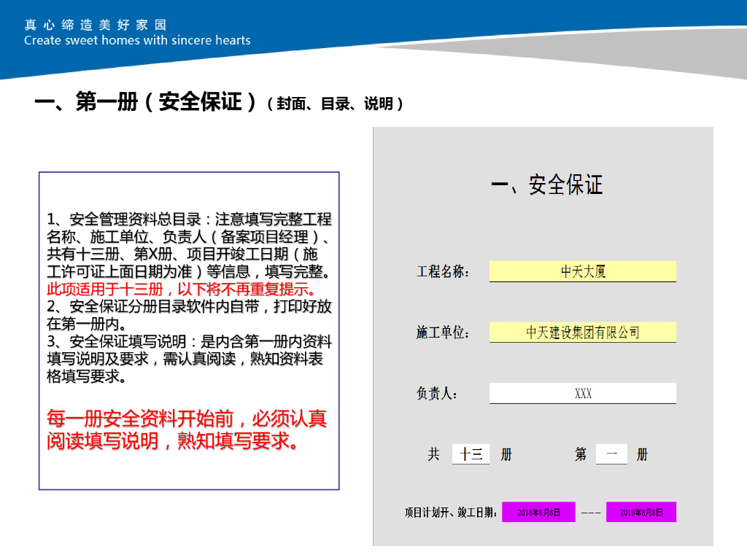The width and height of the screenshot is (747, 560).
Task: Select the magenta 2019年8月8日 completion date cell
Action: pos(640,513)
